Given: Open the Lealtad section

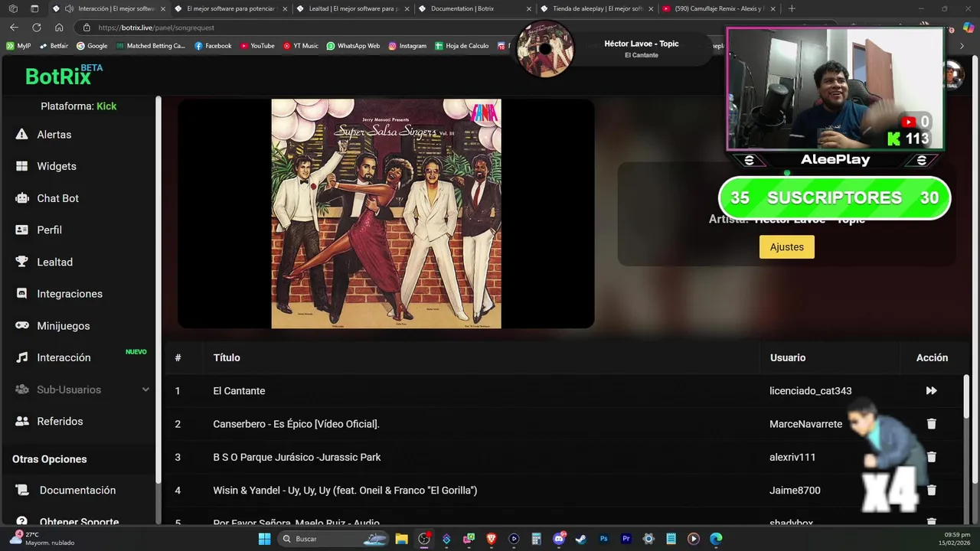Looking at the screenshot, I should coord(54,262).
